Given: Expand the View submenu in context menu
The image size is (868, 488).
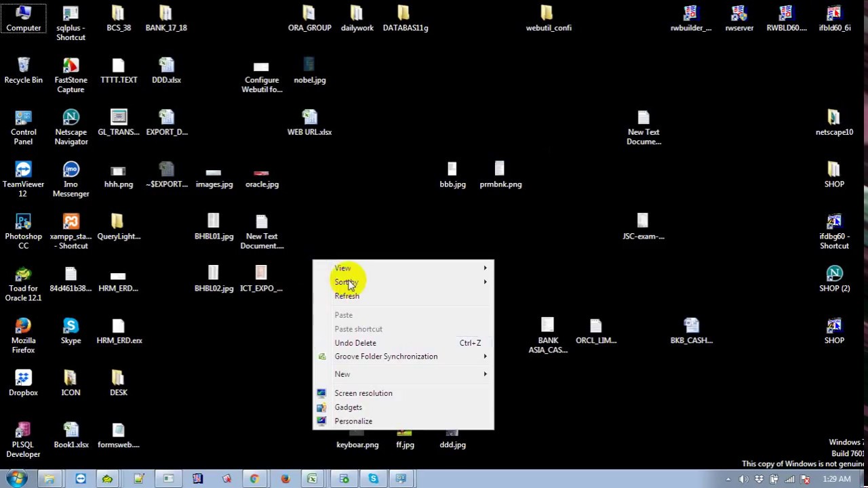Looking at the screenshot, I should (403, 268).
